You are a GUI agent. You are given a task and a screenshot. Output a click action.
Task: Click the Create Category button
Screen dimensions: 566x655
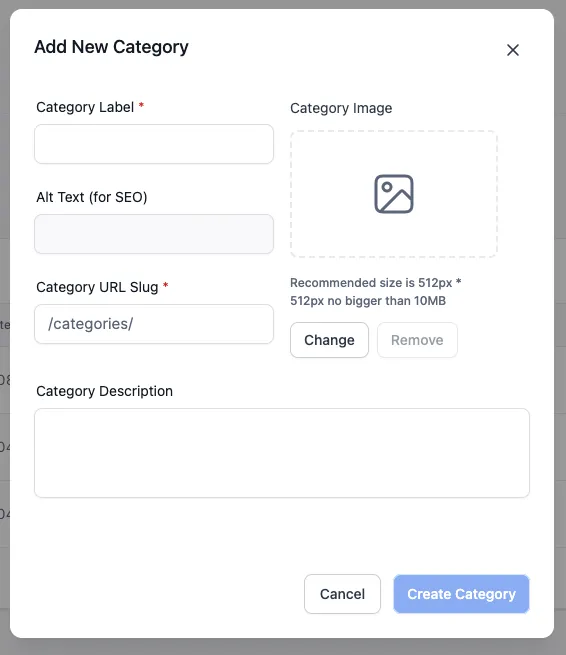(x=462, y=594)
